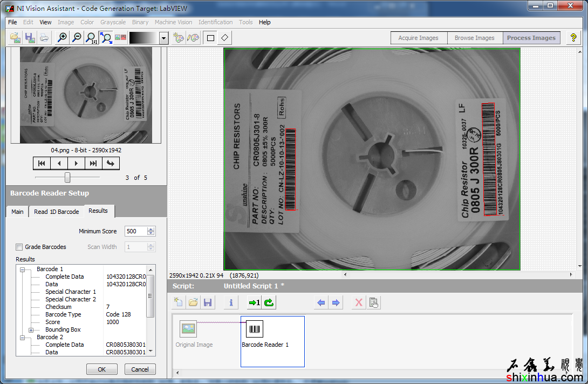Click the Zoom 1:1 icon

tap(92, 38)
